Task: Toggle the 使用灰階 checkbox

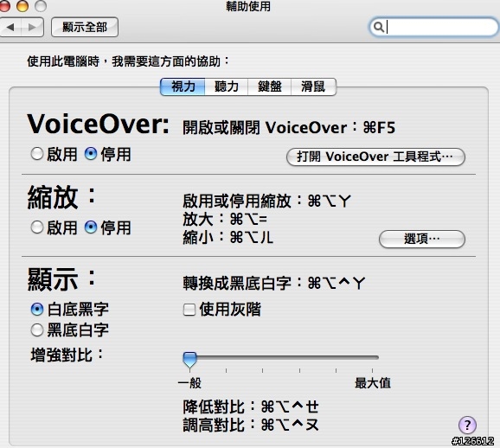Action: (189, 310)
